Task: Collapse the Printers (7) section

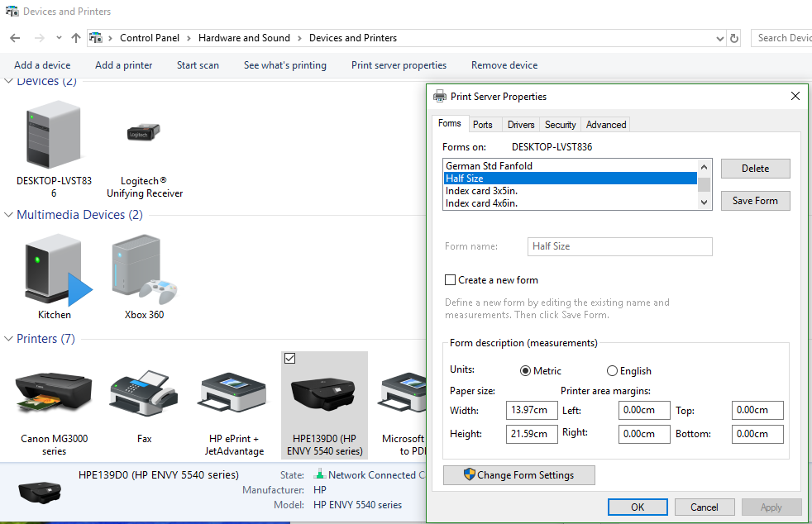Action: click(8, 338)
